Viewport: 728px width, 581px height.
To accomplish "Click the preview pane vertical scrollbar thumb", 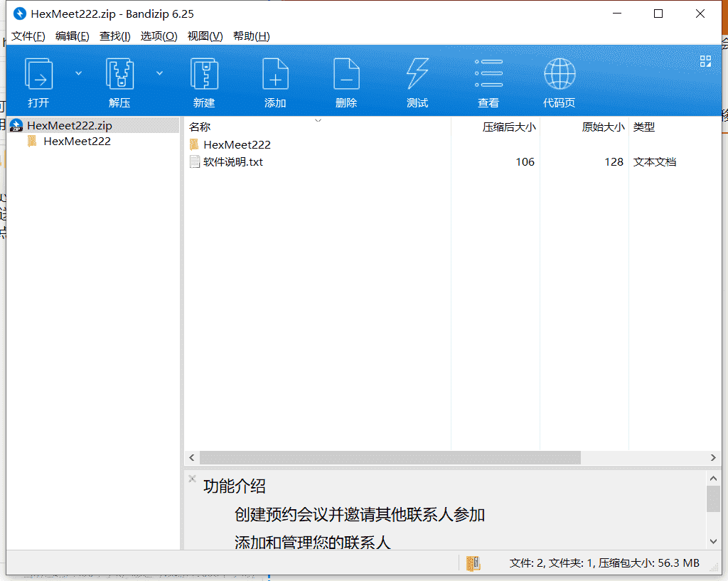I will coord(714,499).
